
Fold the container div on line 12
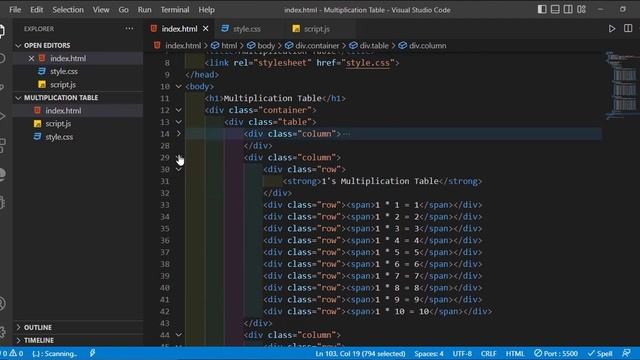(178, 110)
